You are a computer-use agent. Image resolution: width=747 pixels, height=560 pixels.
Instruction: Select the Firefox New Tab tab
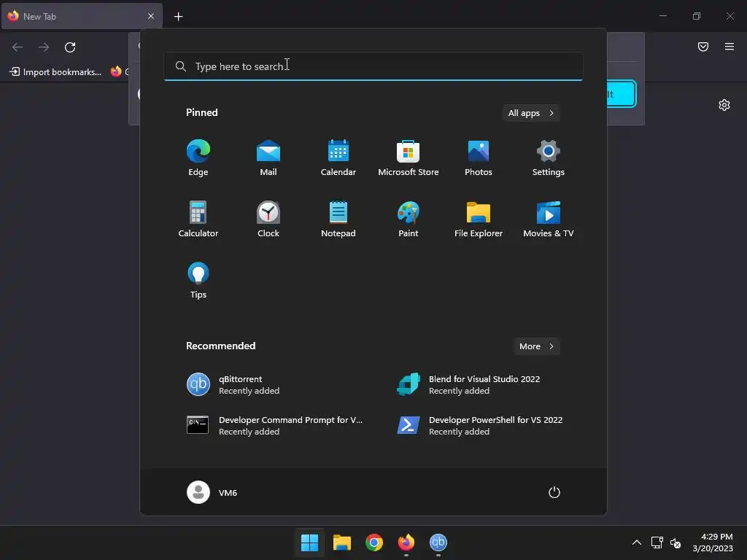(x=82, y=16)
